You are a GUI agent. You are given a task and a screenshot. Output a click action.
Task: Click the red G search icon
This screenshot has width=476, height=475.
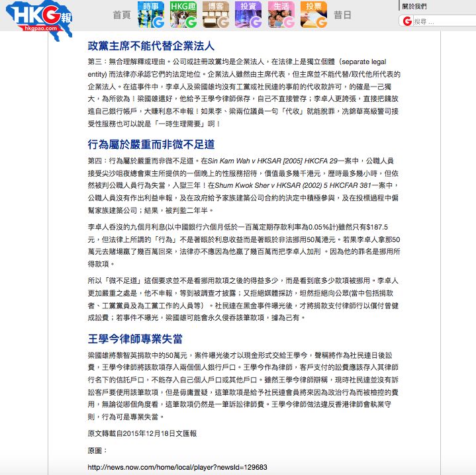click(x=407, y=21)
